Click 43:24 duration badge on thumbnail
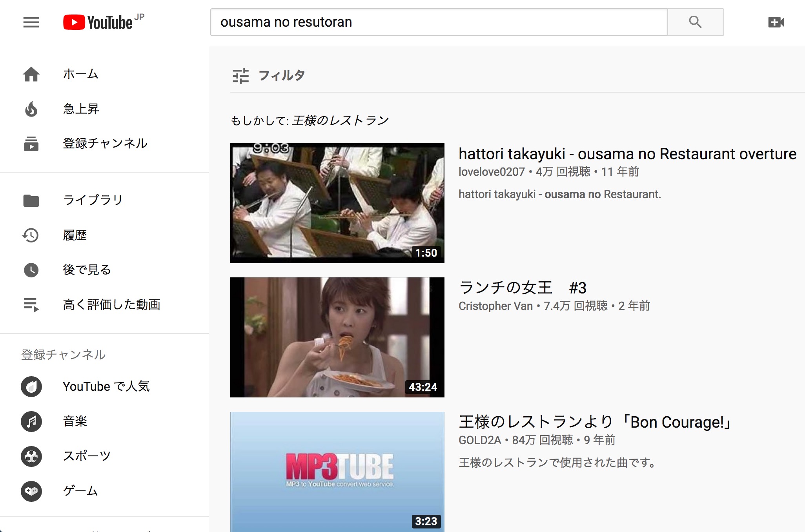Screen dimensions: 805x532 [x=423, y=387]
